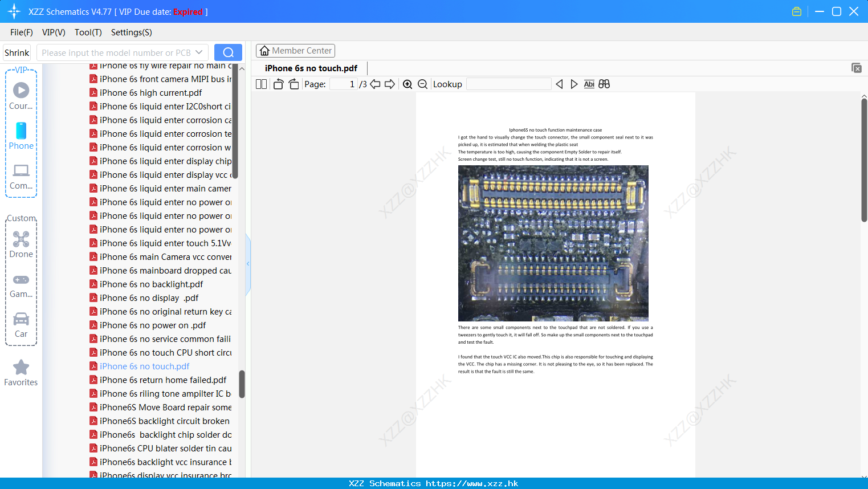The width and height of the screenshot is (868, 489).
Task: Click the Shrink button
Action: [x=17, y=52]
